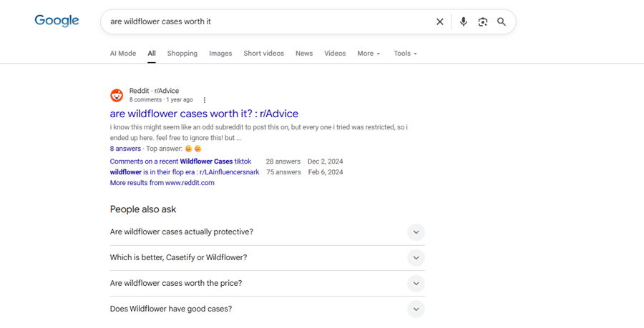The width and height of the screenshot is (644, 328).
Task: Open 'More results from www.reddit.com' link
Action: (x=162, y=183)
